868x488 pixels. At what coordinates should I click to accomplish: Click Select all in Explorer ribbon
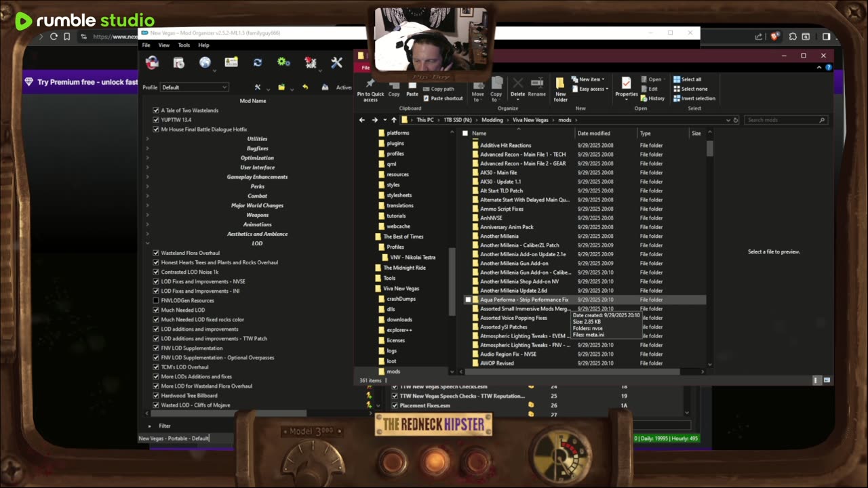click(x=687, y=79)
